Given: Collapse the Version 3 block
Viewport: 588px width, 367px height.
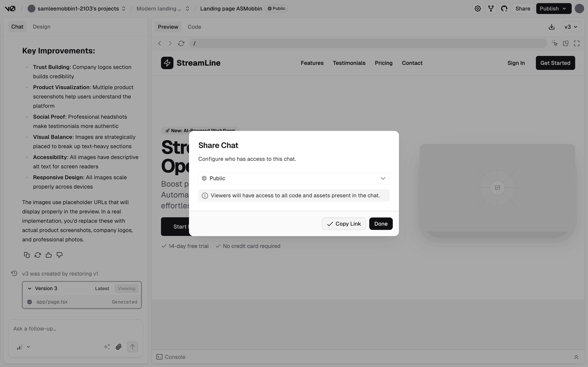Looking at the screenshot, I should point(30,288).
